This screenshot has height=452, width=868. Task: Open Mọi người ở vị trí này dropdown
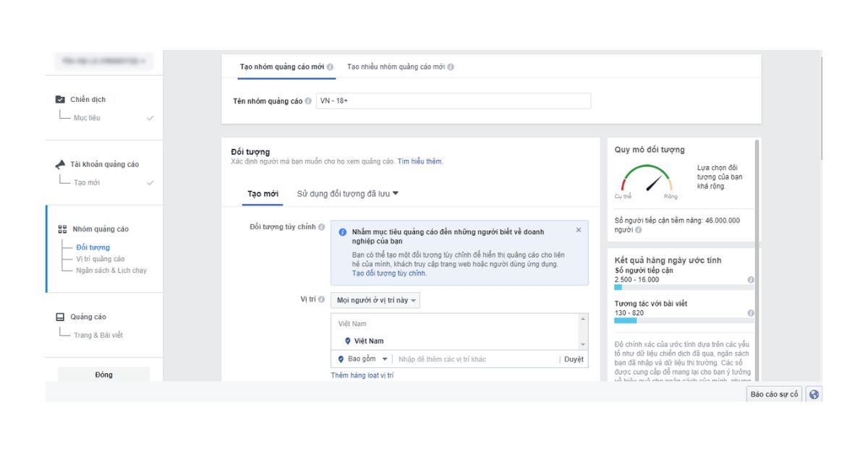375,300
